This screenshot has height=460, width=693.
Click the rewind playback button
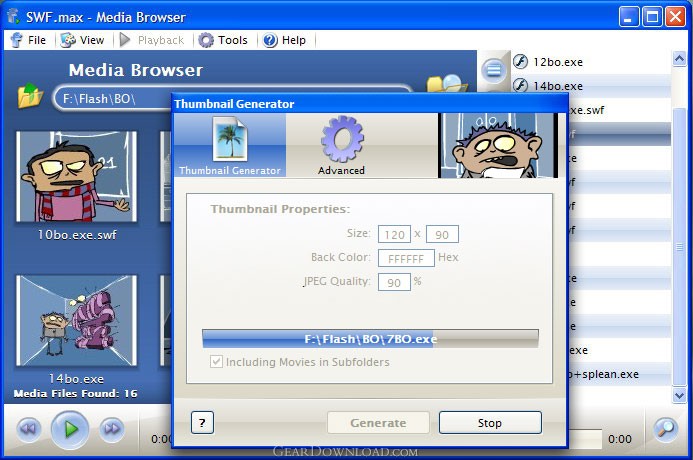29,429
